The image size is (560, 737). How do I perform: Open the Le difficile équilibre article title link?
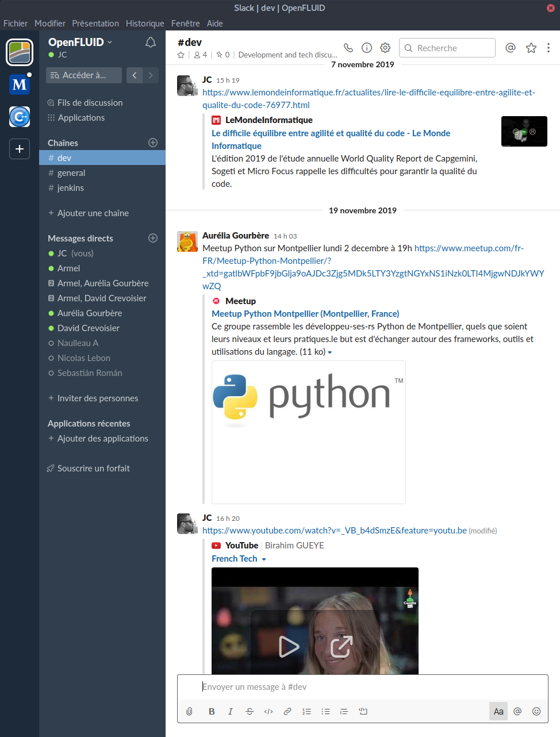tap(331, 139)
